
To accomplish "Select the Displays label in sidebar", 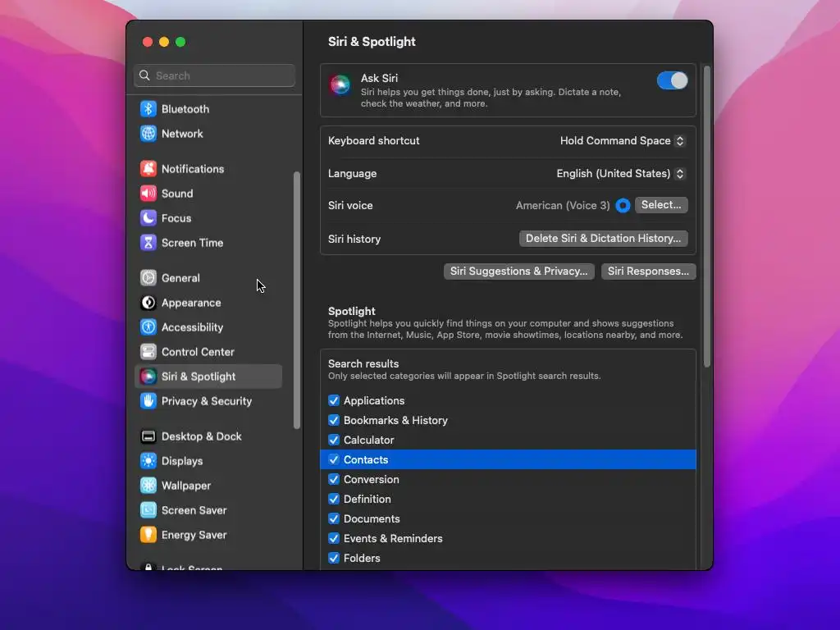I will pyautogui.click(x=182, y=461).
